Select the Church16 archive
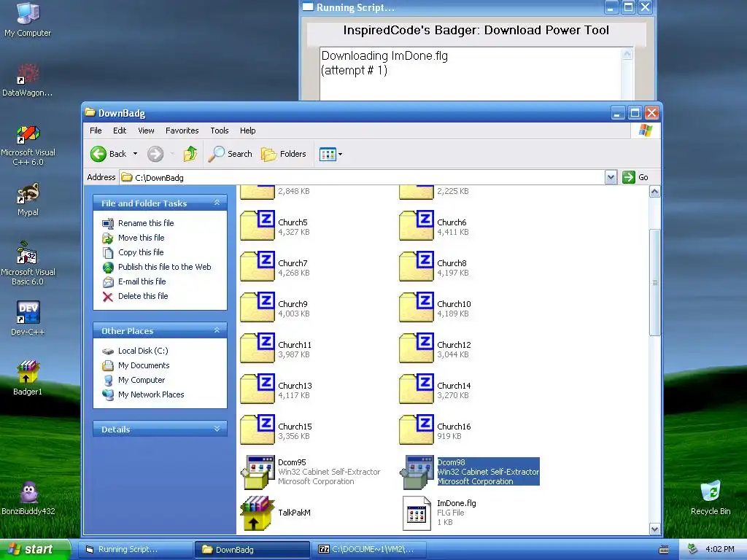Image resolution: width=747 pixels, height=560 pixels. tap(417, 430)
